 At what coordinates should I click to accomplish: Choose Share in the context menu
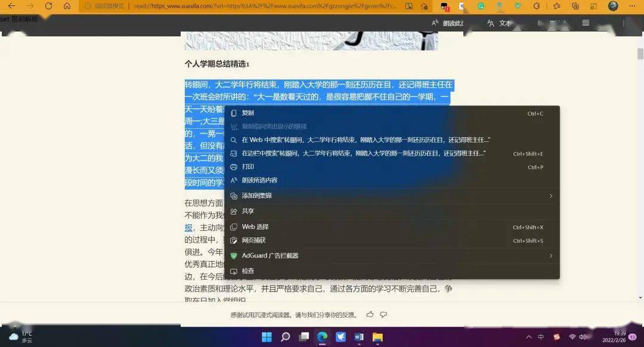pyautogui.click(x=392, y=211)
